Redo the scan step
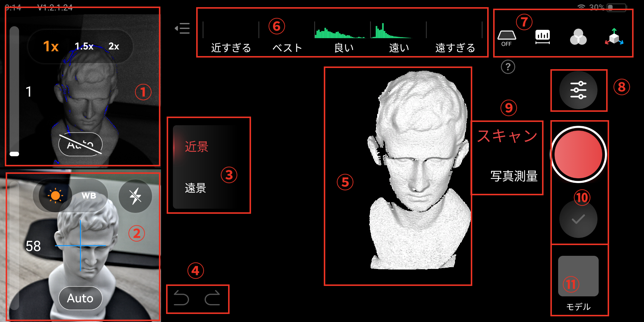 pos(212,298)
